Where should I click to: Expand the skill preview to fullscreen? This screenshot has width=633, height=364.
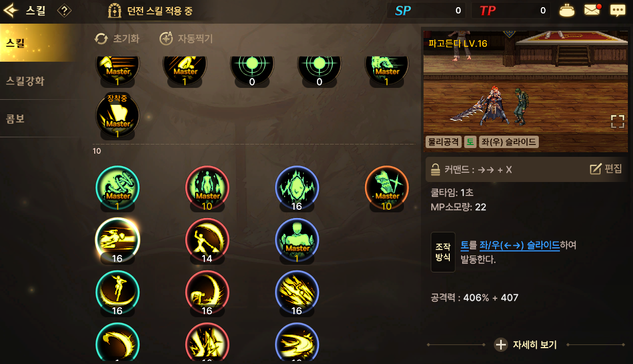coord(618,121)
